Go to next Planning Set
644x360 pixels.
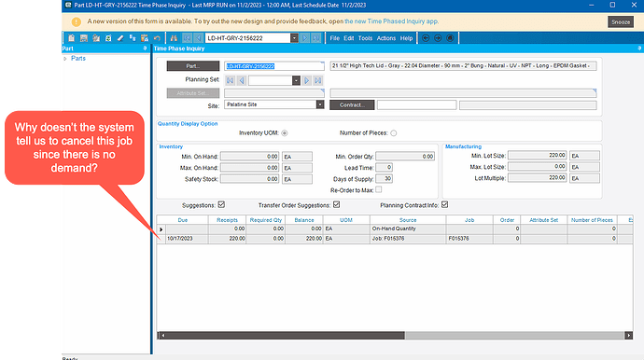[306, 80]
